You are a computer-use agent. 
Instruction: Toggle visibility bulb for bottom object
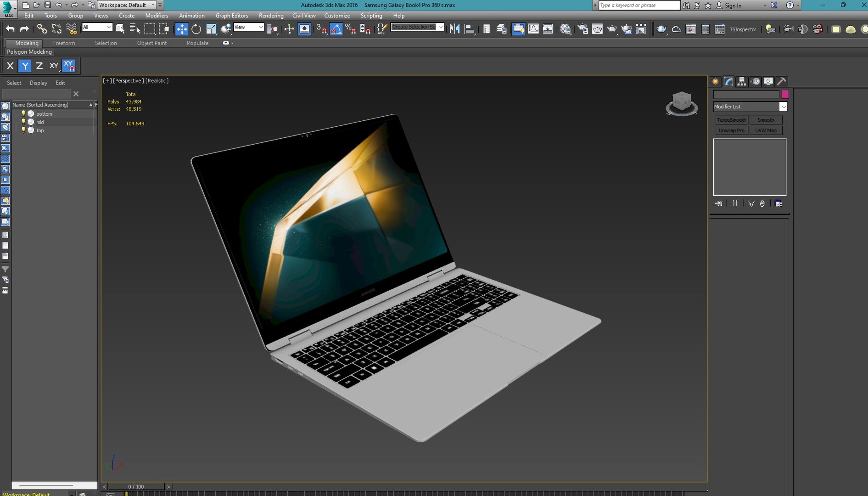pos(23,113)
